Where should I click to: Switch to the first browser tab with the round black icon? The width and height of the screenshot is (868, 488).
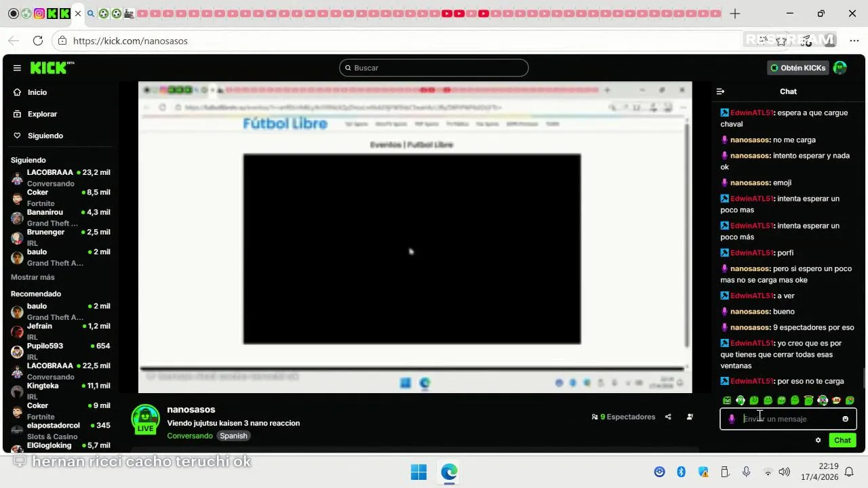click(13, 14)
